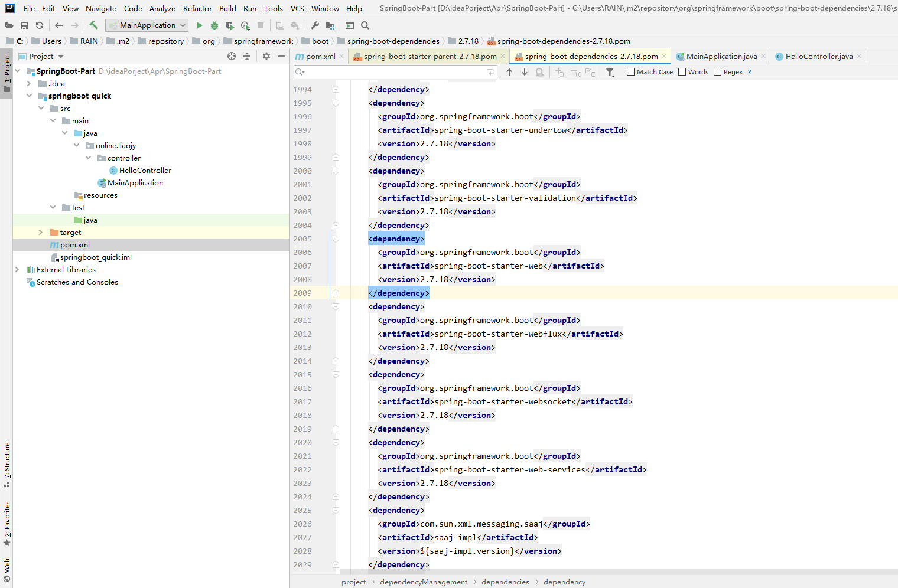Navigate back with the left arrow icon

58,25
